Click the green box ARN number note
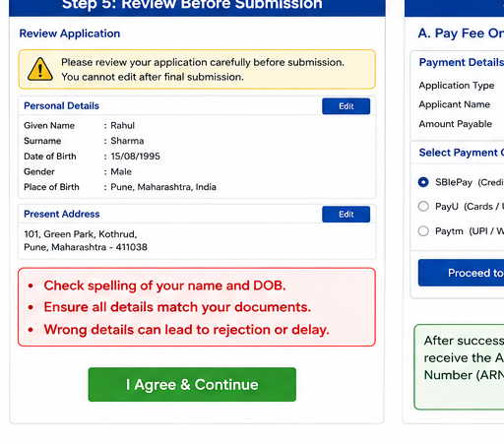 point(460,366)
